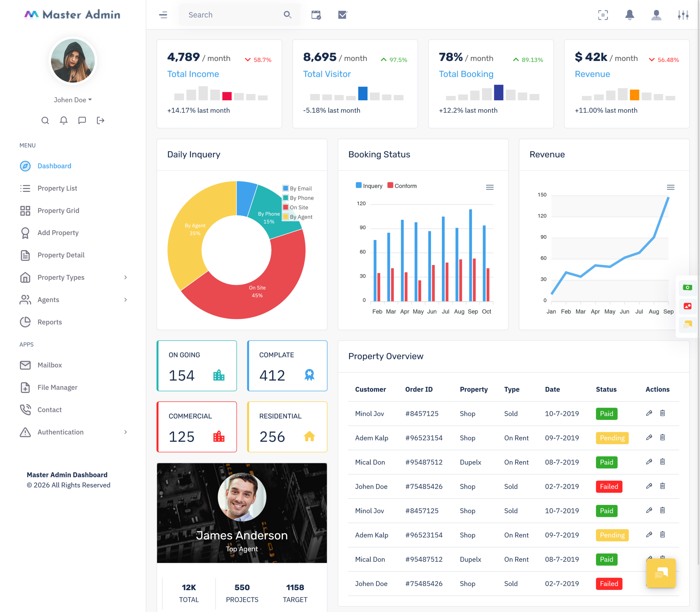Open the Revenue chart menu icon

pyautogui.click(x=670, y=187)
